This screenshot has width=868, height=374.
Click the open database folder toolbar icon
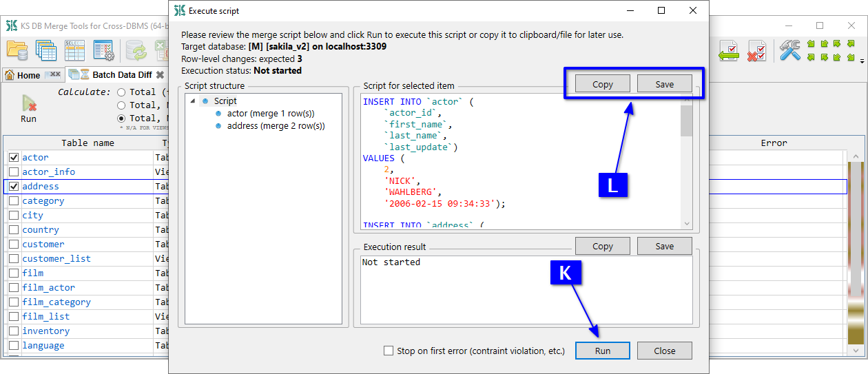coord(17,50)
